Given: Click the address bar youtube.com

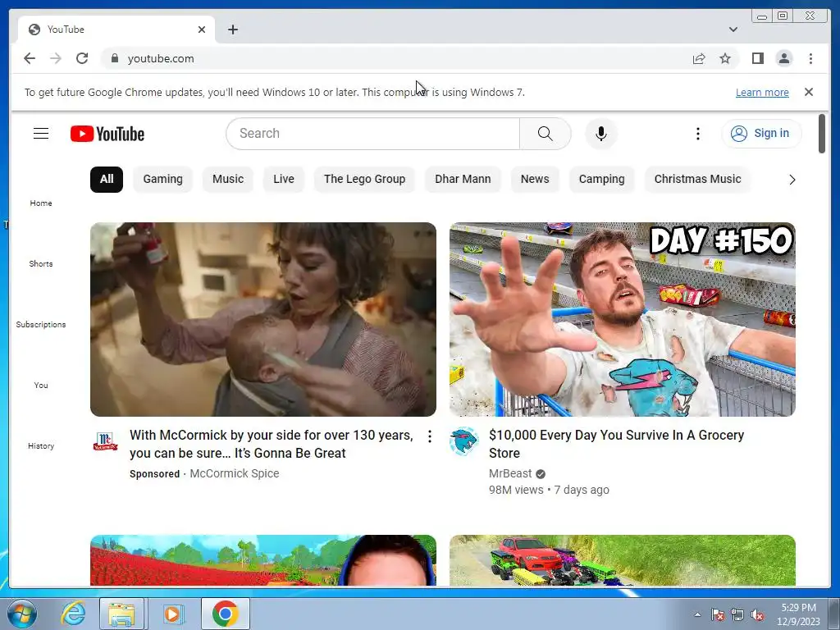Looking at the screenshot, I should [x=161, y=58].
